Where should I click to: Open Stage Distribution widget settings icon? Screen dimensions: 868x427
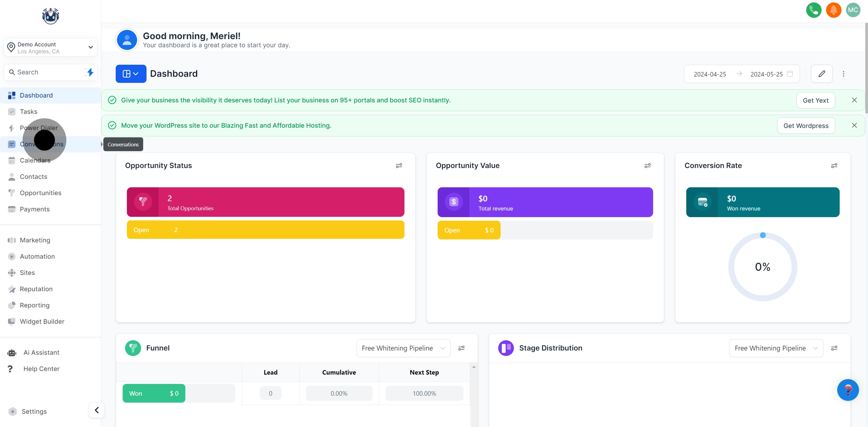click(834, 348)
